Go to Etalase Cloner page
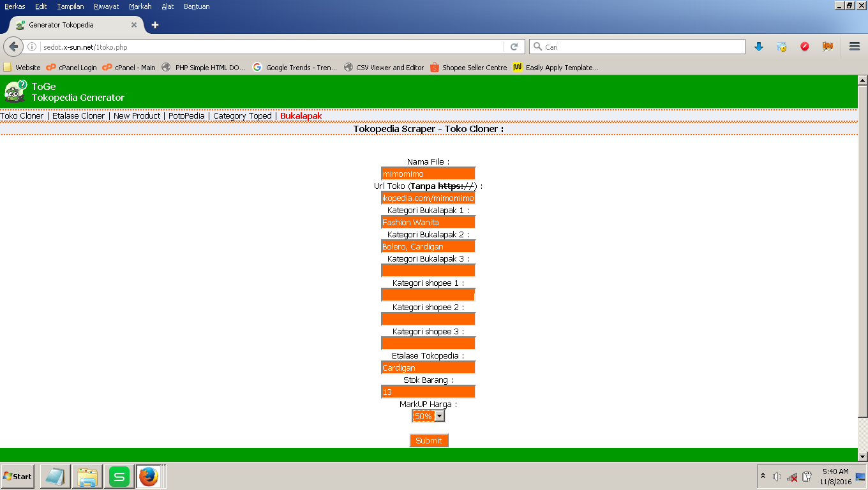The height and width of the screenshot is (490, 868). pyautogui.click(x=79, y=116)
